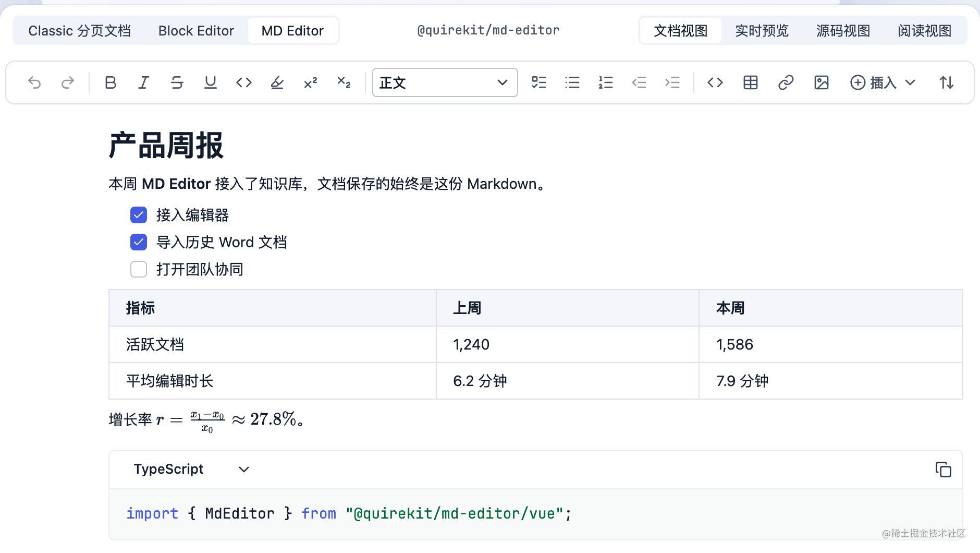Click the 指标 table header cell
The height and width of the screenshot is (553, 980).
(x=272, y=308)
